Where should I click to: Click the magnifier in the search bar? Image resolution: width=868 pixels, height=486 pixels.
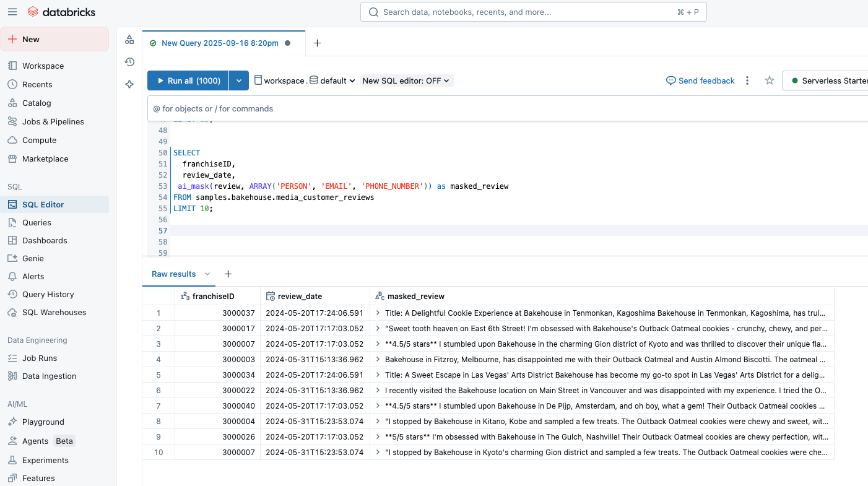[x=373, y=12]
